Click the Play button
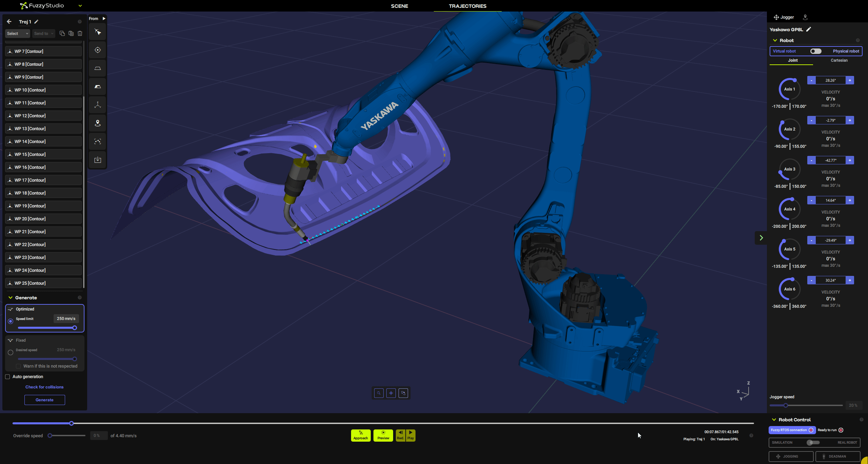The image size is (868, 464). click(x=410, y=436)
